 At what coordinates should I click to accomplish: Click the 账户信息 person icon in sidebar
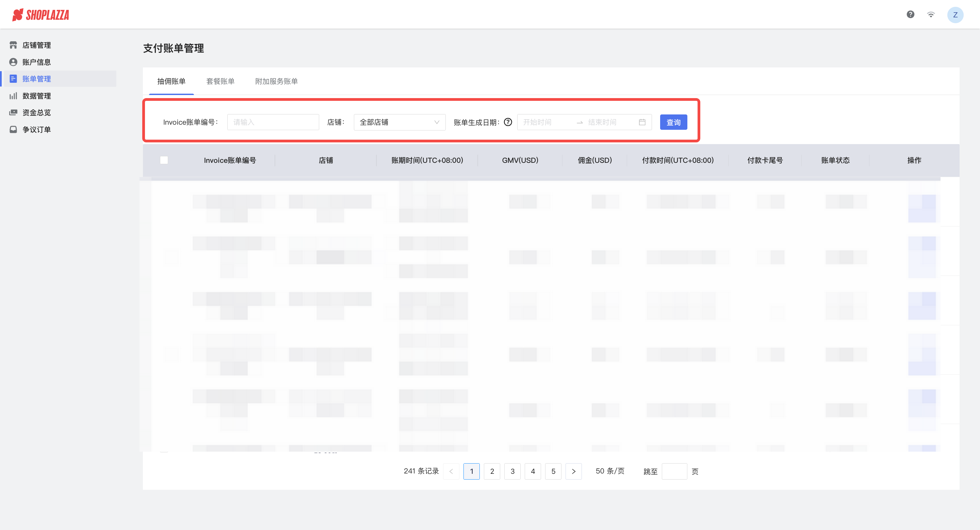(13, 62)
